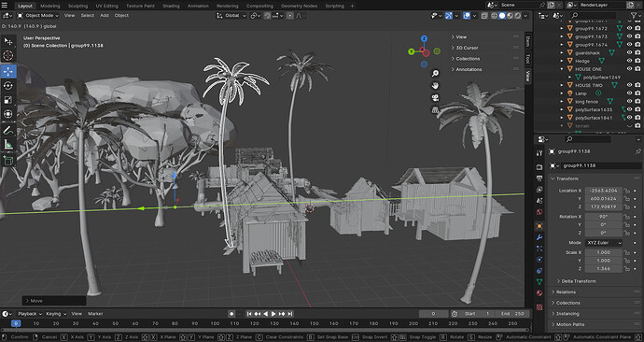Open the Add menu in viewport header
The height and width of the screenshot is (342, 644).
[105, 16]
